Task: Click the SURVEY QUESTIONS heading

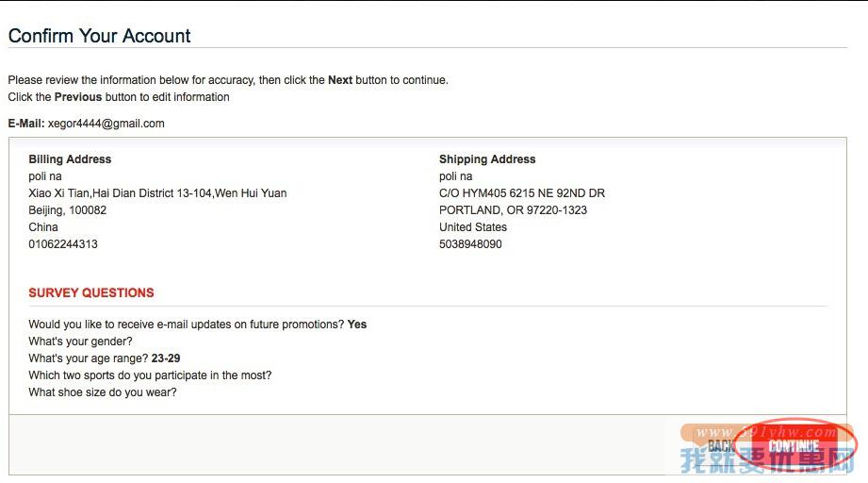Action: [x=91, y=293]
